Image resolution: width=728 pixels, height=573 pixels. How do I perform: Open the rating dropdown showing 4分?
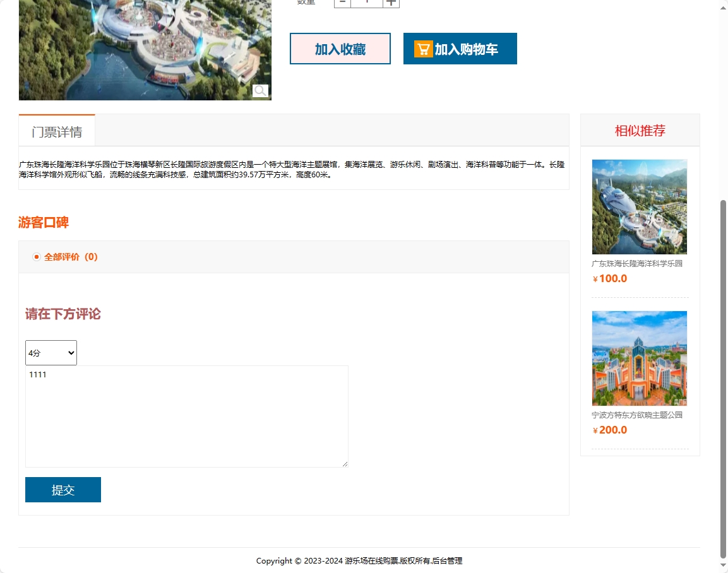click(x=51, y=352)
